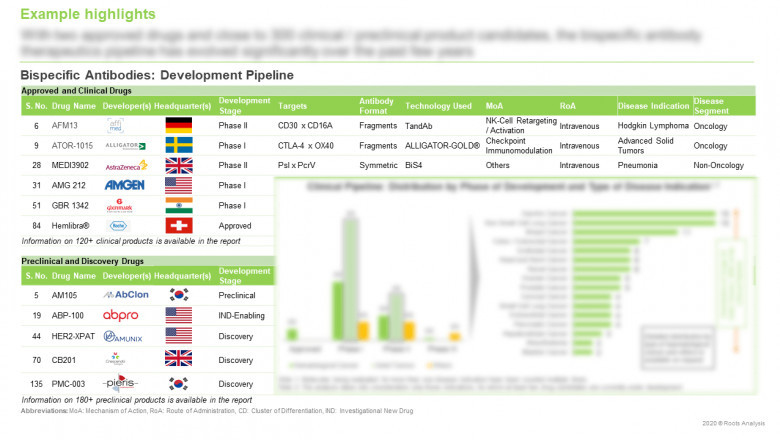Click the CD30 x CD16A target cell
The height and width of the screenshot is (440, 780).
coord(305,126)
